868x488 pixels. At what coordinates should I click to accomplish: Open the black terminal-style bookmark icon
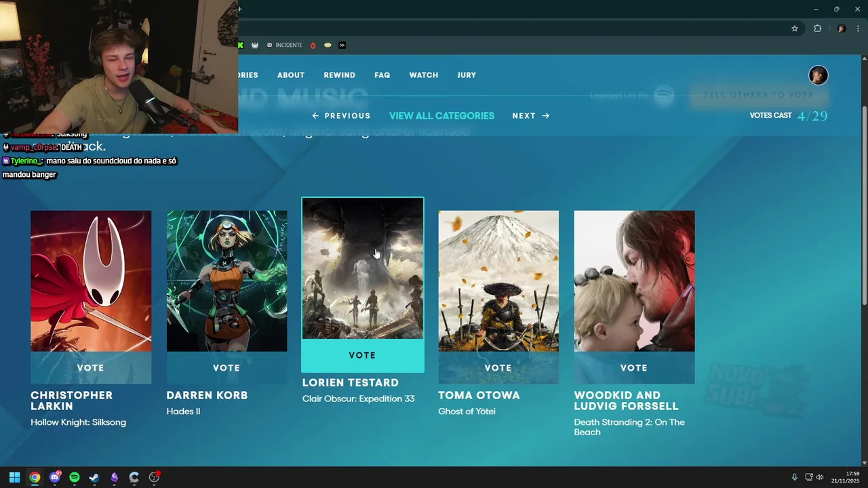point(342,45)
